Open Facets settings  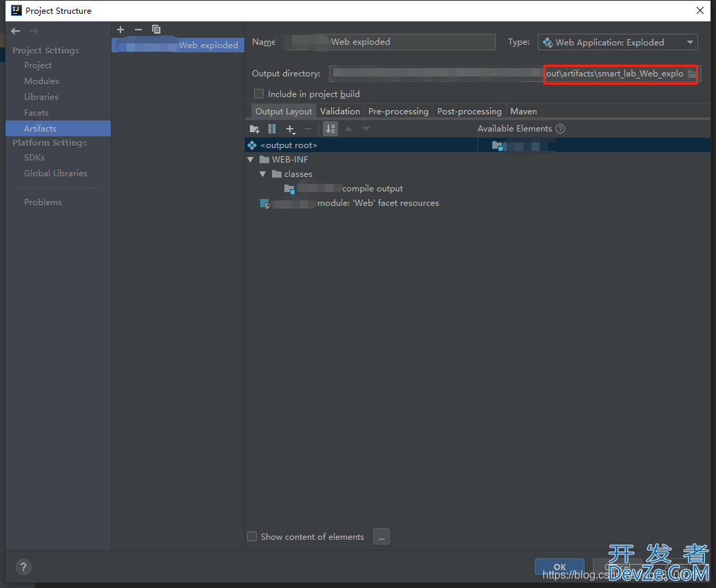tap(36, 113)
